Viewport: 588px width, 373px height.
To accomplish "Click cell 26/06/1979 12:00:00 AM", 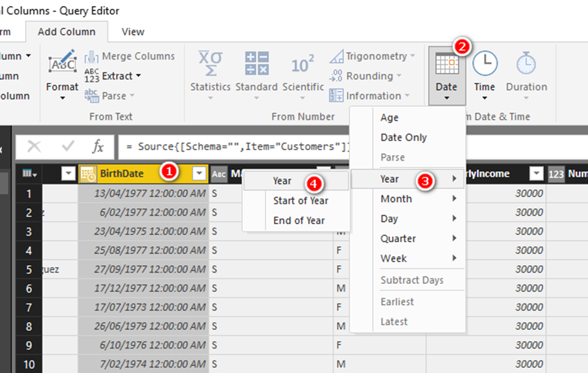I will click(x=143, y=326).
